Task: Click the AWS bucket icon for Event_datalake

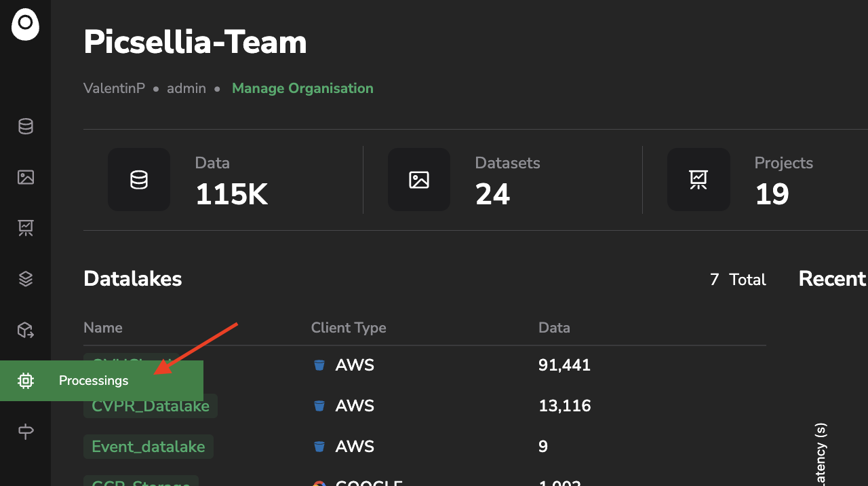Action: (319, 447)
